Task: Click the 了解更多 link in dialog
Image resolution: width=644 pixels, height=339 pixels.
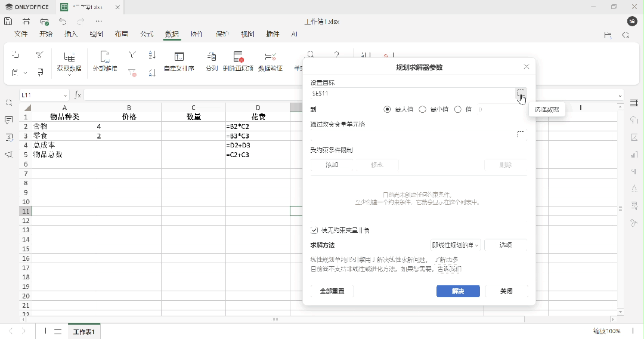Action: click(x=447, y=260)
